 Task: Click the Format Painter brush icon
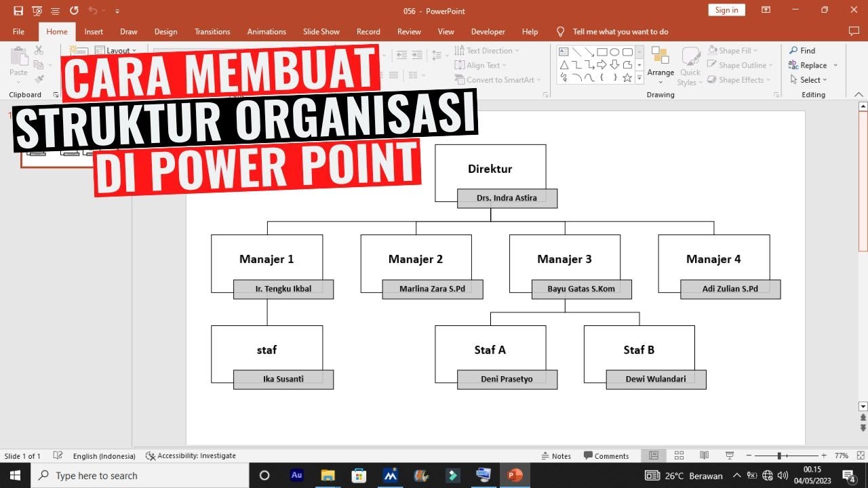39,79
